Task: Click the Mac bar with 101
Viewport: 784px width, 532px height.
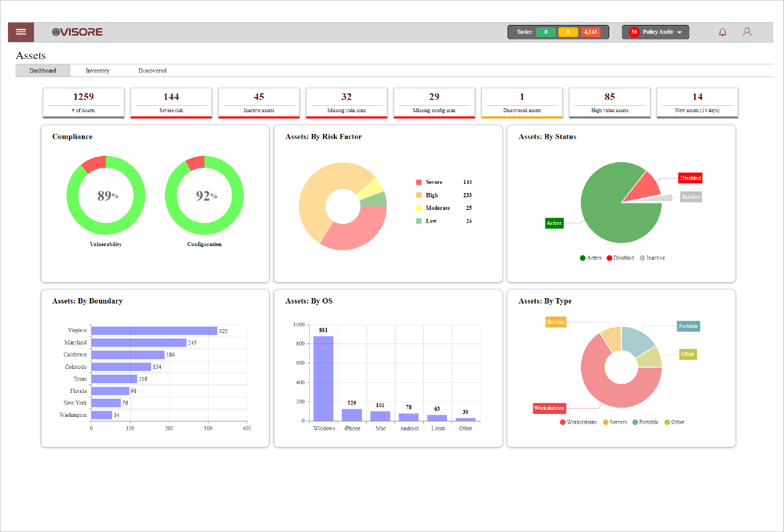Action: tap(380, 416)
